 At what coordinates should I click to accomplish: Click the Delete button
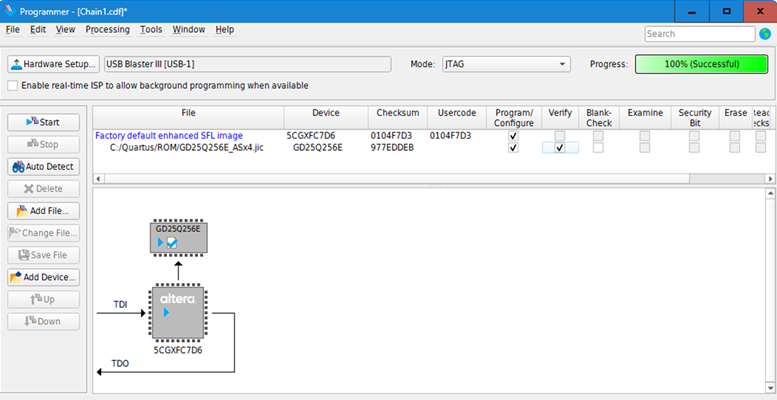(43, 188)
